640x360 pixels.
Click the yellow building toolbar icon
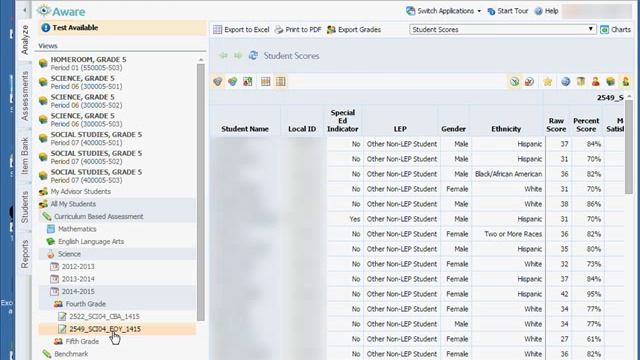click(x=581, y=82)
